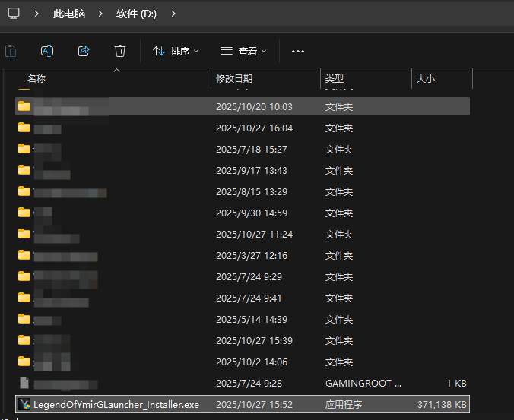Image resolution: width=514 pixels, height=420 pixels.
Task: Click 软件 (D:) in the address breadcrumb
Action: click(x=137, y=14)
